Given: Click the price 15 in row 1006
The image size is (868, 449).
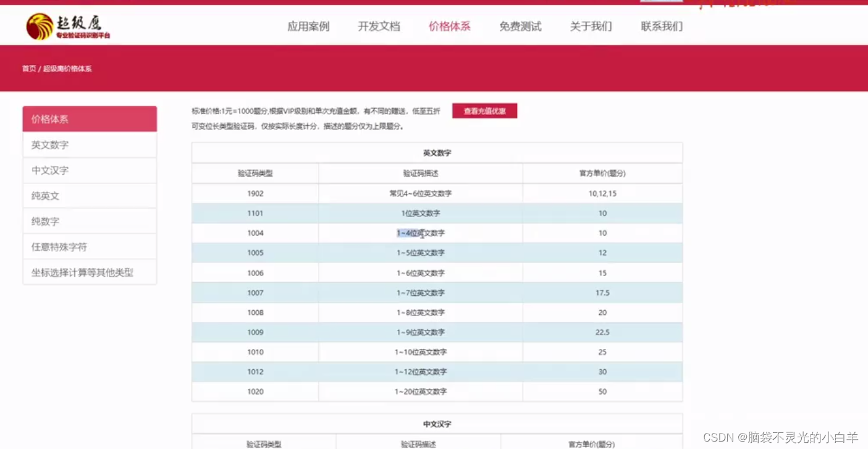Looking at the screenshot, I should point(602,273).
